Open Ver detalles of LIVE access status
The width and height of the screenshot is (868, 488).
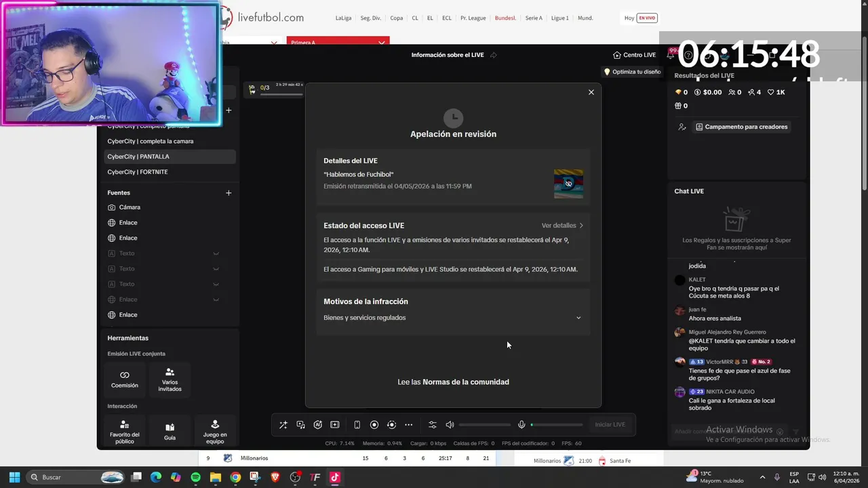[x=562, y=226]
